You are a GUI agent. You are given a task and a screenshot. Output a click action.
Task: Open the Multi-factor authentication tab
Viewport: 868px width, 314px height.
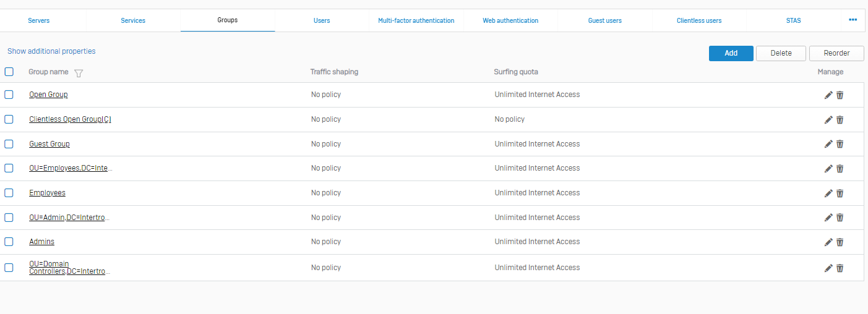click(x=416, y=20)
